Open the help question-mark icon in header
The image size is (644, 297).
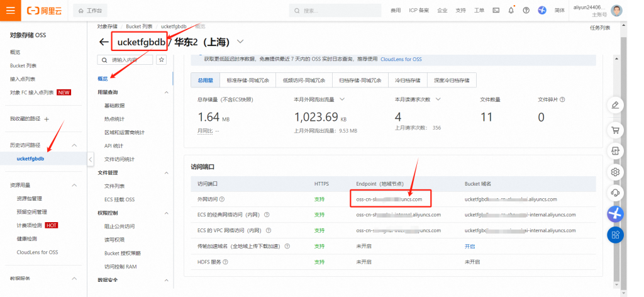tap(526, 11)
